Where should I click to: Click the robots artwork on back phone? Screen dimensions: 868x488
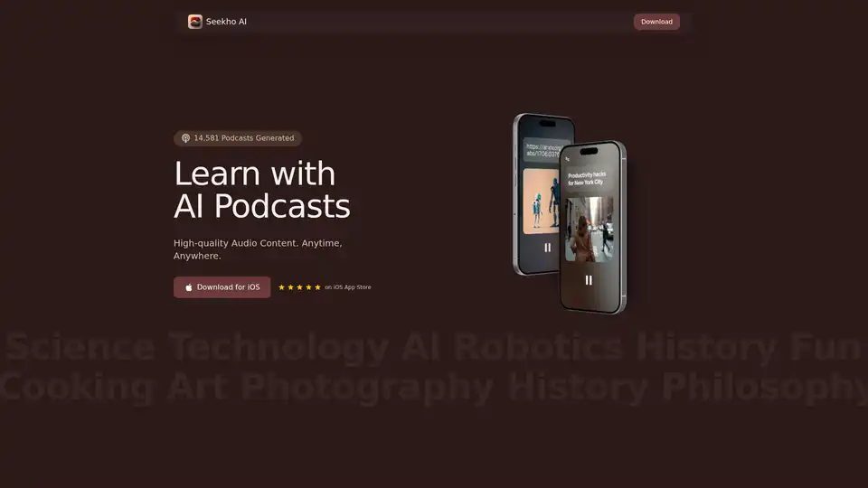(540, 201)
